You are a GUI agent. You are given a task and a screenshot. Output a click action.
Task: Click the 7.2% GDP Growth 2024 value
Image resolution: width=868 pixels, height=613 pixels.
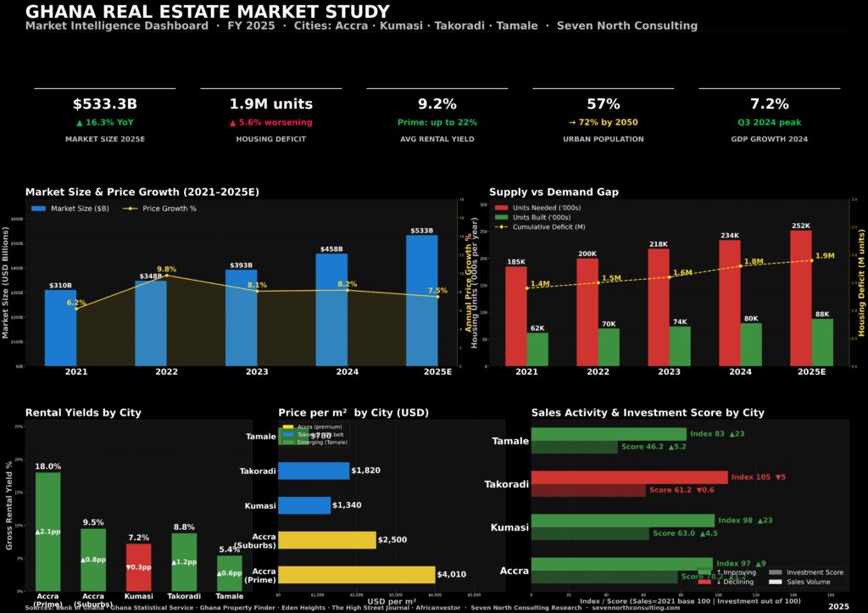[x=769, y=104]
